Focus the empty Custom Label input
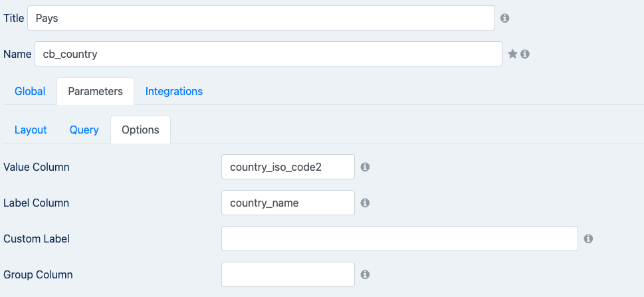The height and width of the screenshot is (297, 644). pyautogui.click(x=399, y=239)
